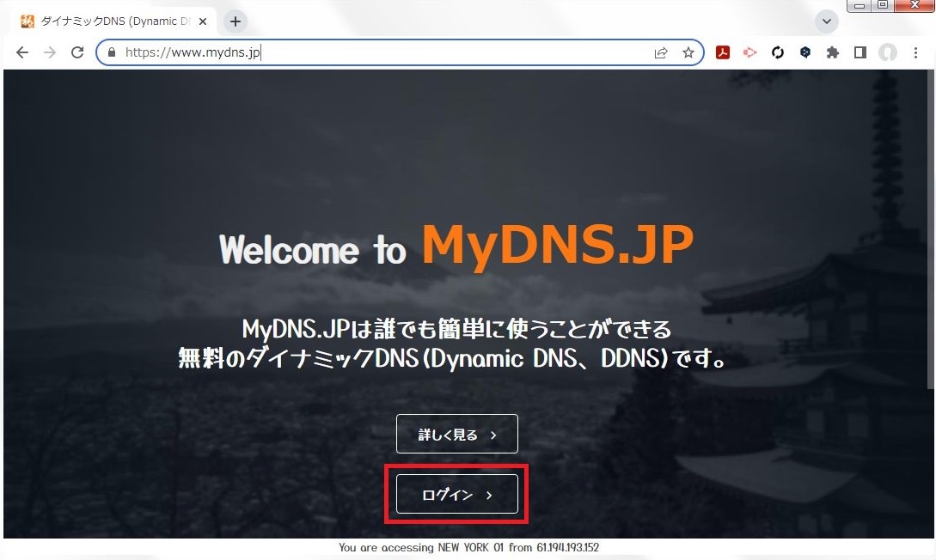Click the ログイン button
The image size is (936, 560).
(x=456, y=495)
